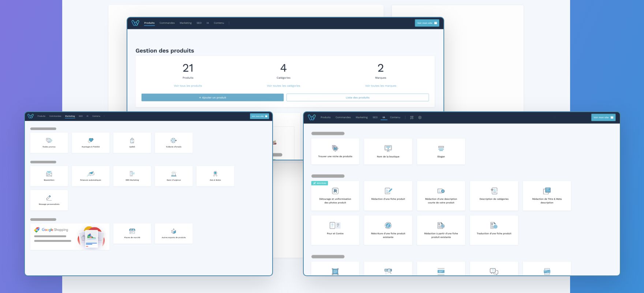The width and height of the screenshot is (644, 293).
Task: Open the Google Shopping banner card
Action: (70, 237)
